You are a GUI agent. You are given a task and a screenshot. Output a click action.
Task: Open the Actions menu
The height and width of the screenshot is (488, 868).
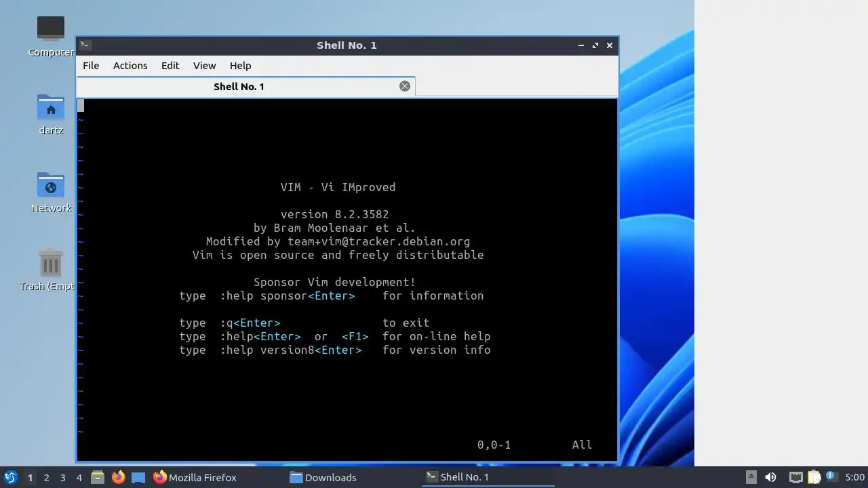coord(130,66)
